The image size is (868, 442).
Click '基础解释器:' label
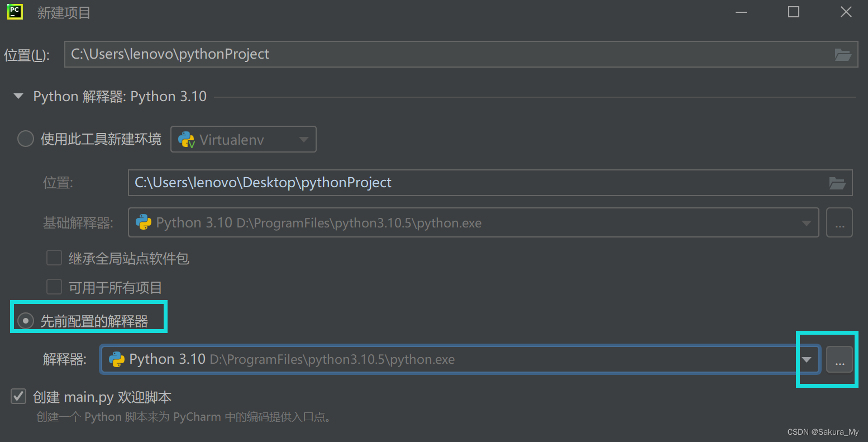(x=78, y=223)
